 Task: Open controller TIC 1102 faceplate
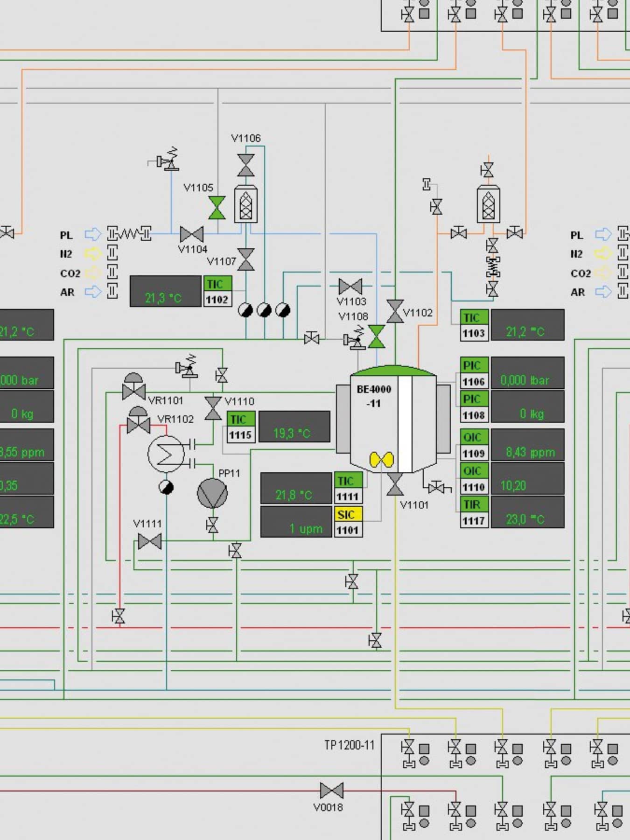tap(217, 291)
